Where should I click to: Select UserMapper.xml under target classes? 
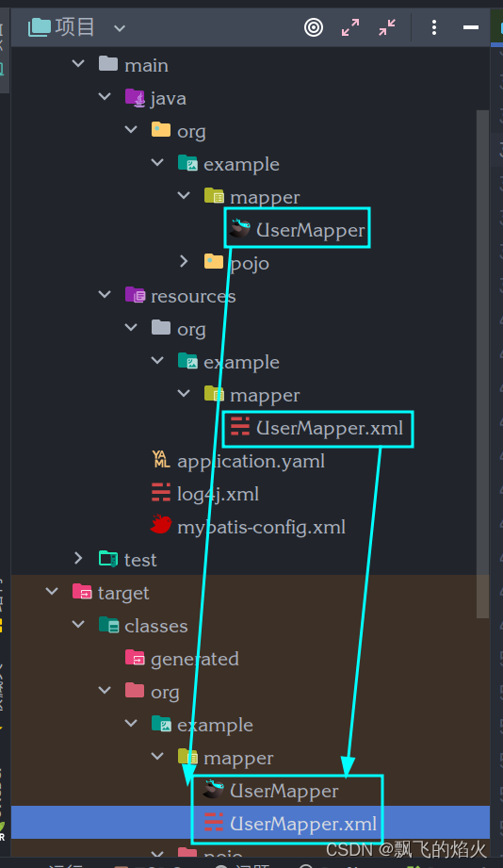(x=303, y=823)
